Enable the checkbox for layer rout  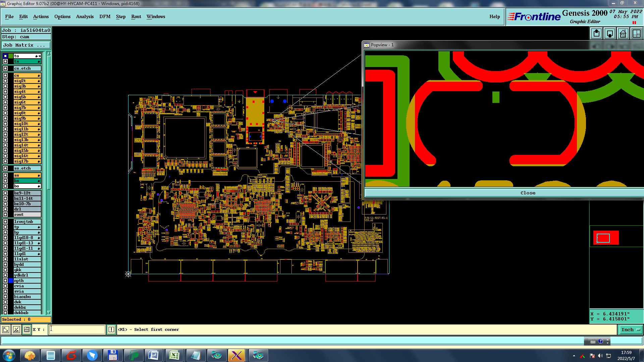click(5, 215)
